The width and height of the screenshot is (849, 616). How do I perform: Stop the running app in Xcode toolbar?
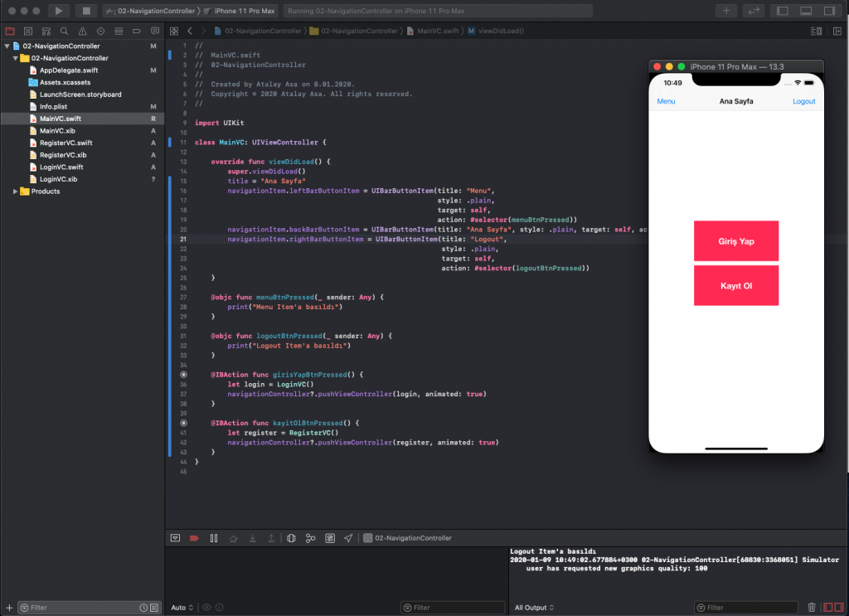point(86,11)
